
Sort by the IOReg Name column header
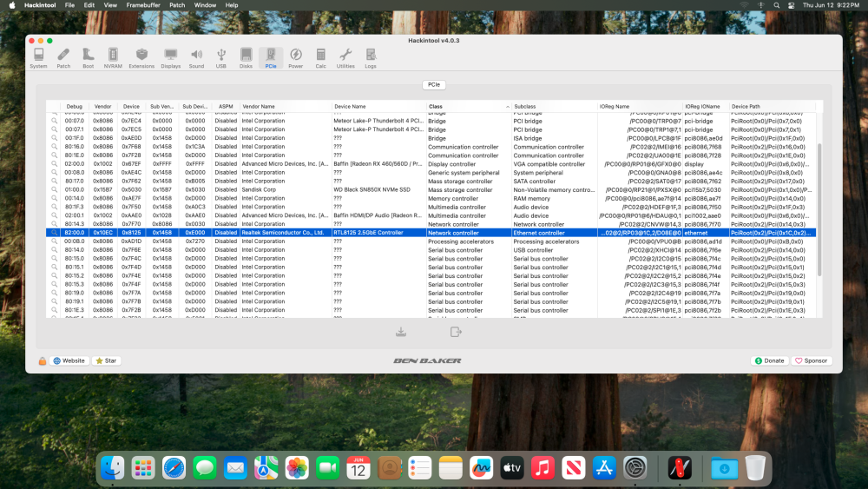click(641, 106)
